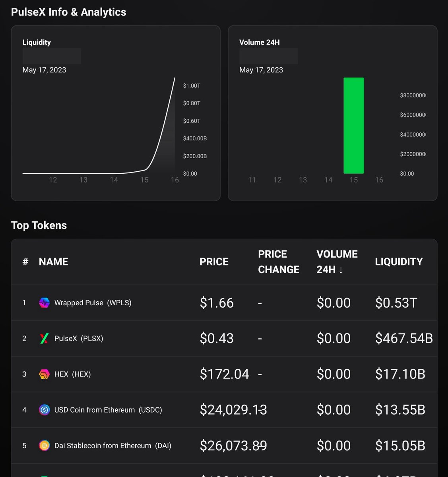
Task: Click the Top Tokens section heading
Action: tap(39, 225)
